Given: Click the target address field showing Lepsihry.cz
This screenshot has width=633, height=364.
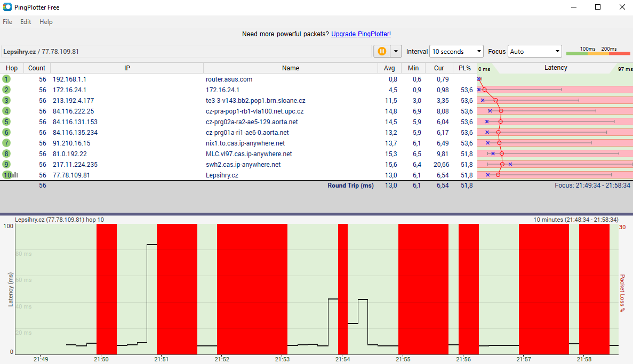Looking at the screenshot, I should (x=187, y=51).
